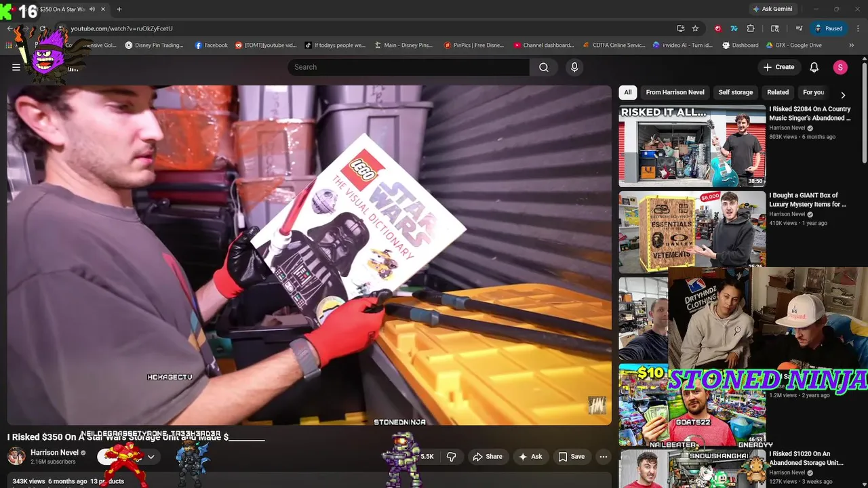Click the video player to pause
Viewport: 868px width, 488px height.
pyautogui.click(x=309, y=255)
